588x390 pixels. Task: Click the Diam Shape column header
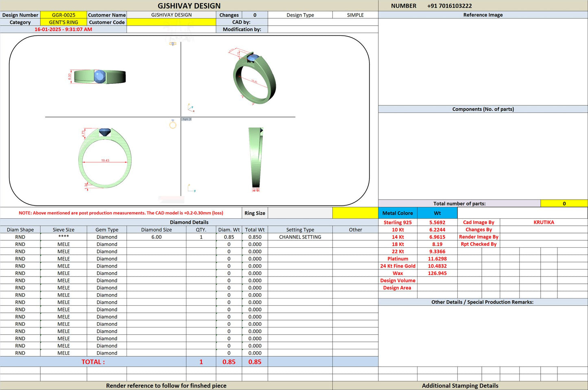[x=20, y=230]
